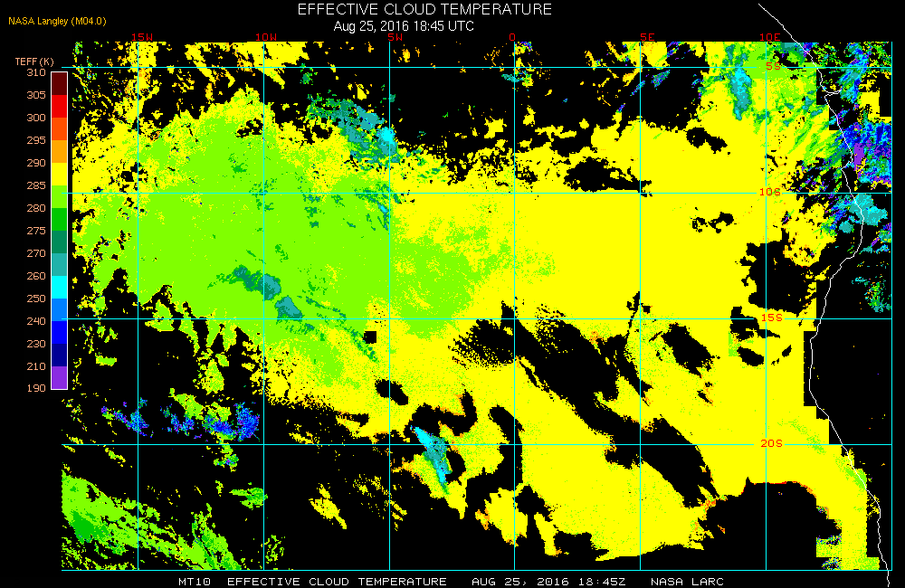Click the dark teal legend swatch below 275
Image resolution: width=905 pixels, height=588 pixels.
click(x=60, y=242)
